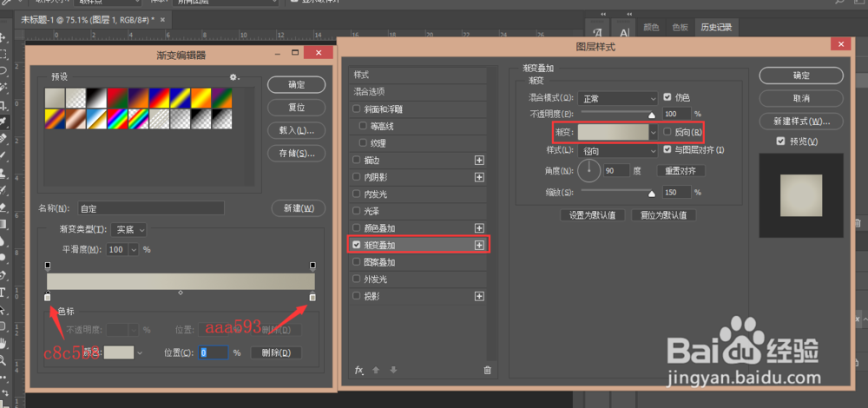Select the Hand tool
The height and width of the screenshot is (408, 868).
3,343
